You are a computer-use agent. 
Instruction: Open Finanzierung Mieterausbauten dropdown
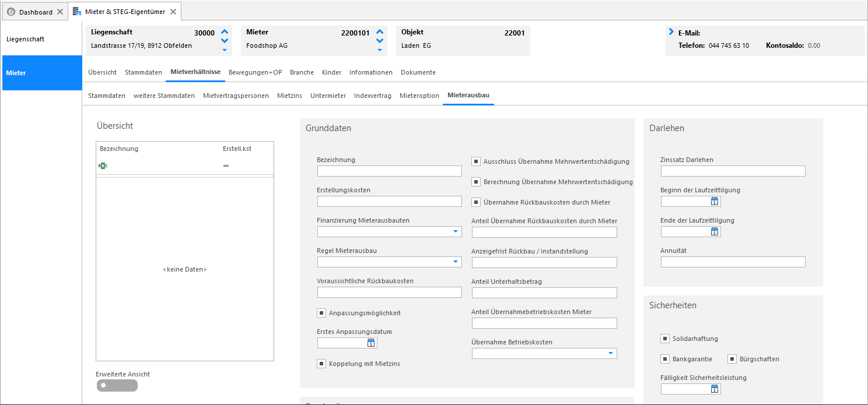tap(456, 231)
